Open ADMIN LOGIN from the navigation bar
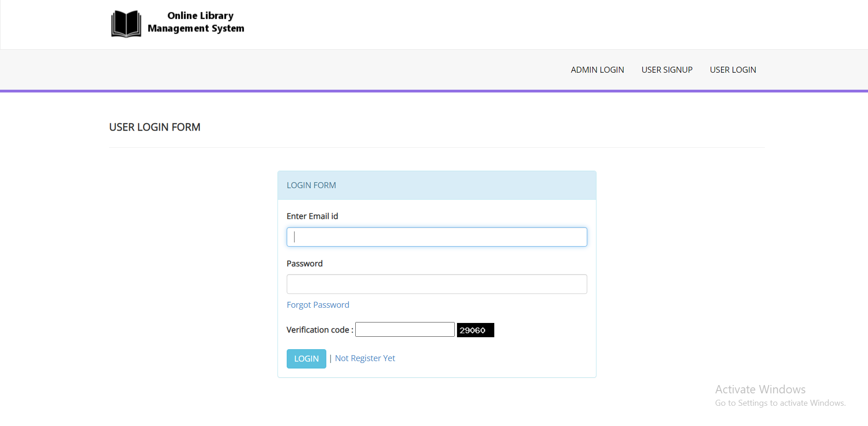The height and width of the screenshot is (426, 868). (597, 69)
